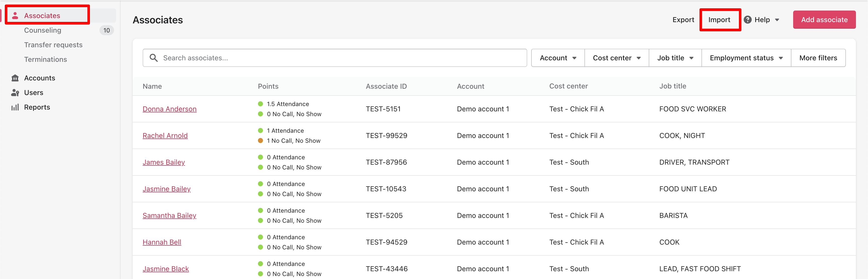The image size is (868, 279).
Task: Click Rachel Arnold's orange No Call status dot
Action: (260, 141)
